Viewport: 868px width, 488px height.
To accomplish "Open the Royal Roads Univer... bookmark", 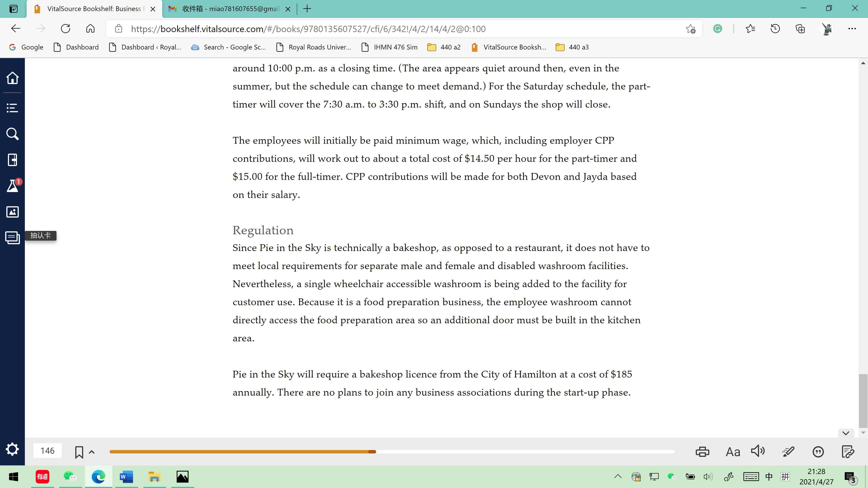I will (314, 47).
